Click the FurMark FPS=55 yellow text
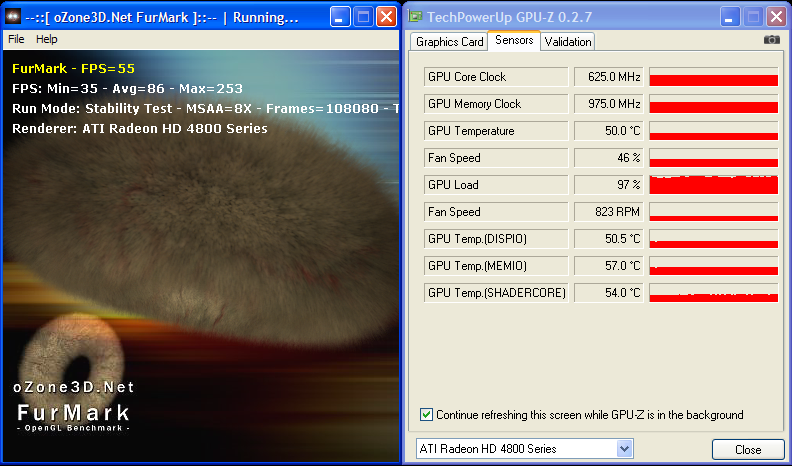The height and width of the screenshot is (466, 792). 73,69
